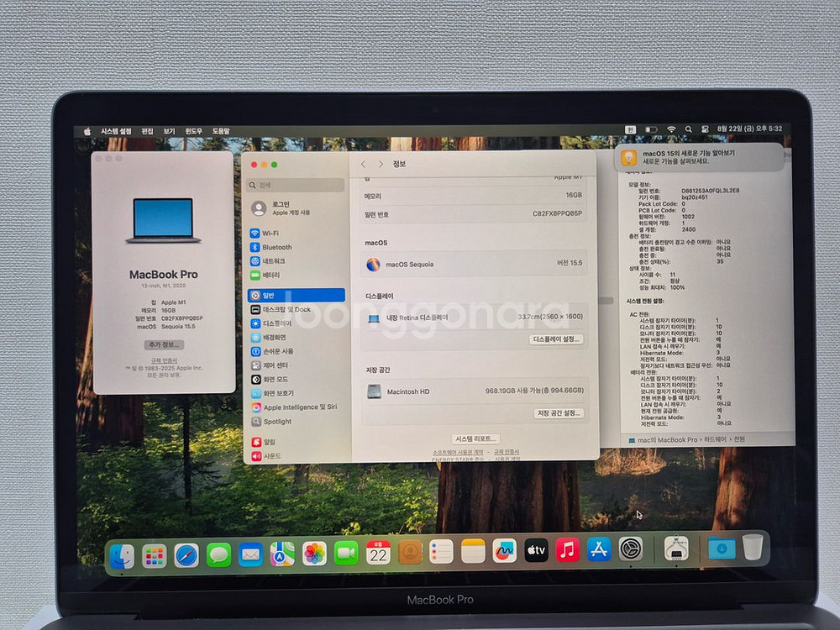Screen dimensions: 840x630
Task: Click the '시스템 리포트...' button
Action: [x=475, y=438]
